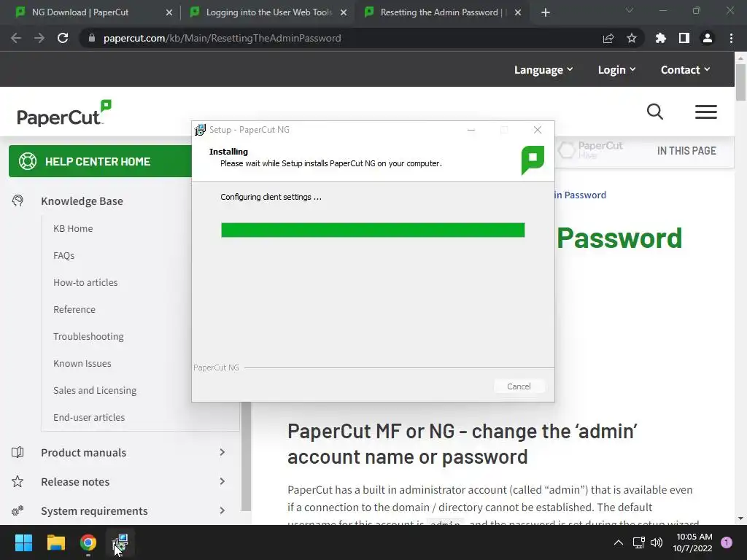Expand the Product manuals section
This screenshot has width=747, height=560.
point(222,452)
